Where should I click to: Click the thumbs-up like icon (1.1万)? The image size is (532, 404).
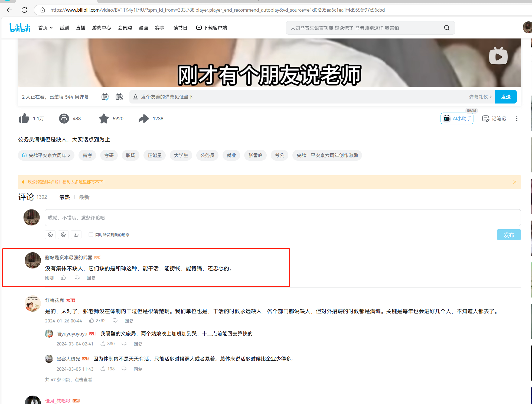click(x=24, y=118)
